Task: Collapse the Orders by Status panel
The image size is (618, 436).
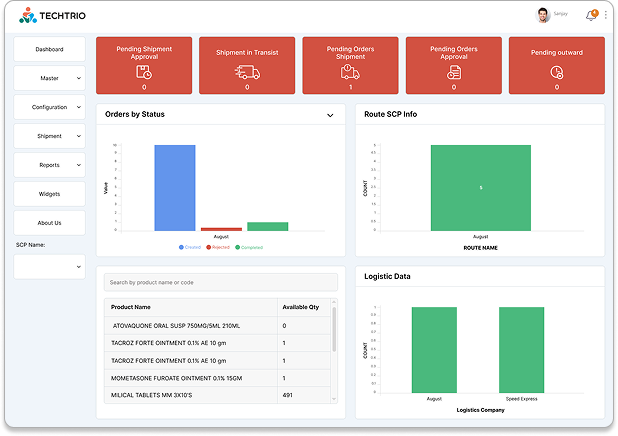Action: pos(330,115)
